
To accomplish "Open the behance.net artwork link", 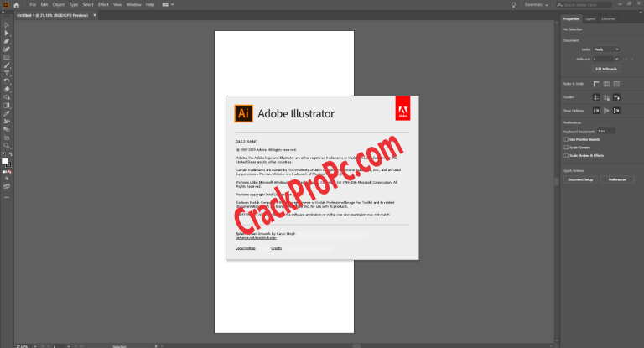I will pyautogui.click(x=256, y=238).
